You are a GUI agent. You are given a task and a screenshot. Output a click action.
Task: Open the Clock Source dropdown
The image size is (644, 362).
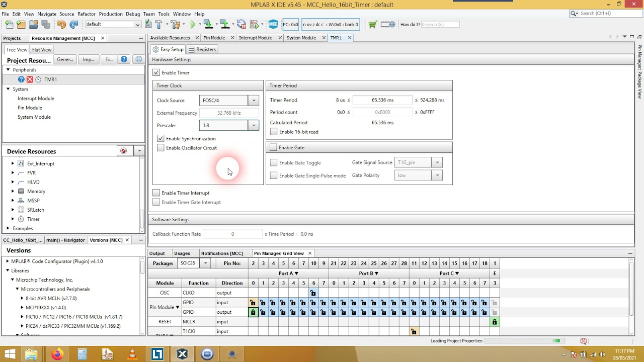click(254, 101)
